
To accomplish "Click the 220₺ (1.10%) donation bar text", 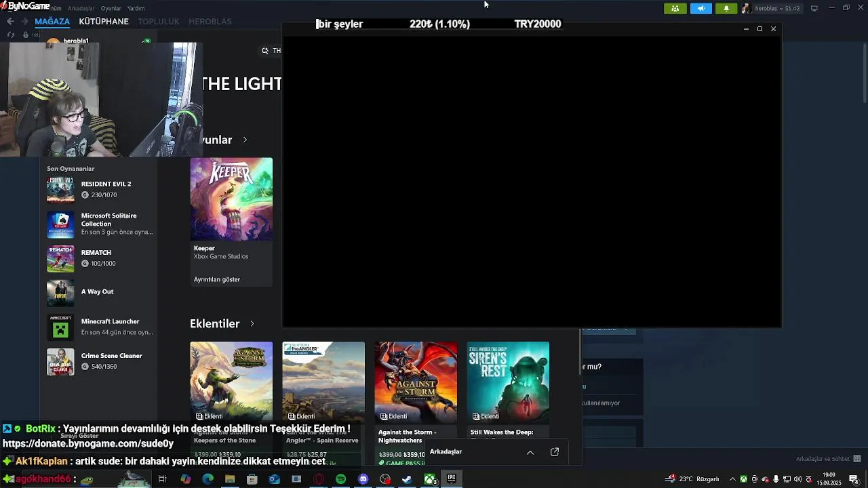I will click(x=439, y=24).
